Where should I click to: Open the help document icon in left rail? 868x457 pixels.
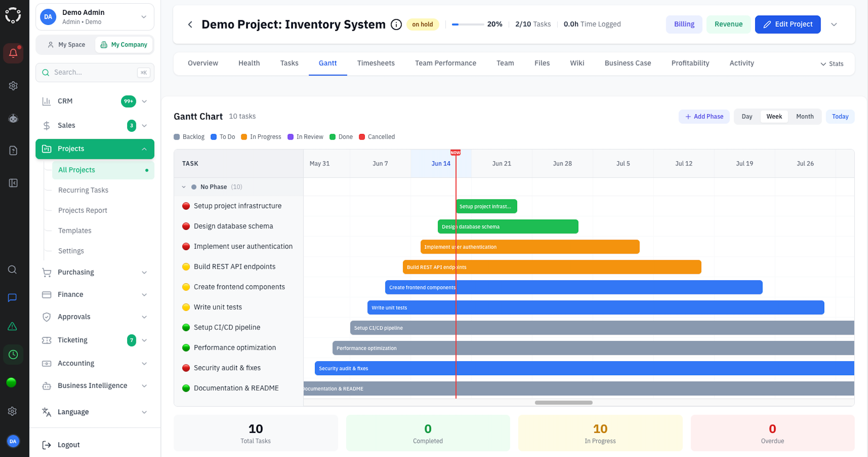(x=13, y=151)
